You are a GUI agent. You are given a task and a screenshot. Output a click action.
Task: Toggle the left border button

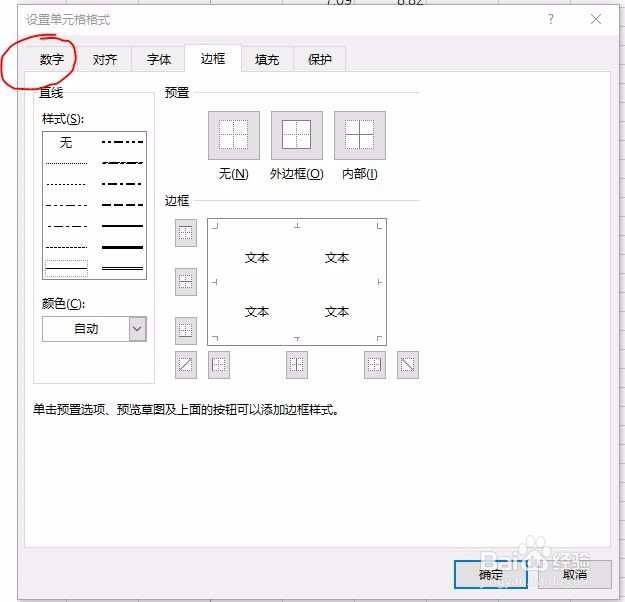tap(219, 364)
